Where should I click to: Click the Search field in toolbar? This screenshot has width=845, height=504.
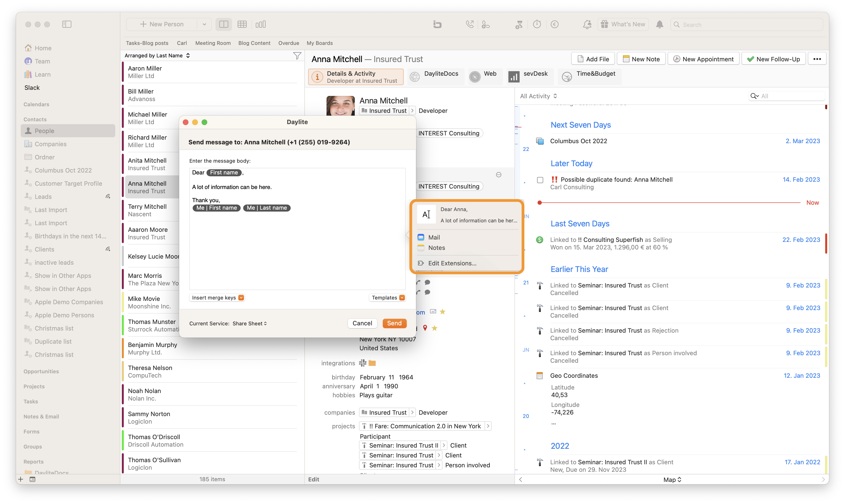(x=747, y=24)
